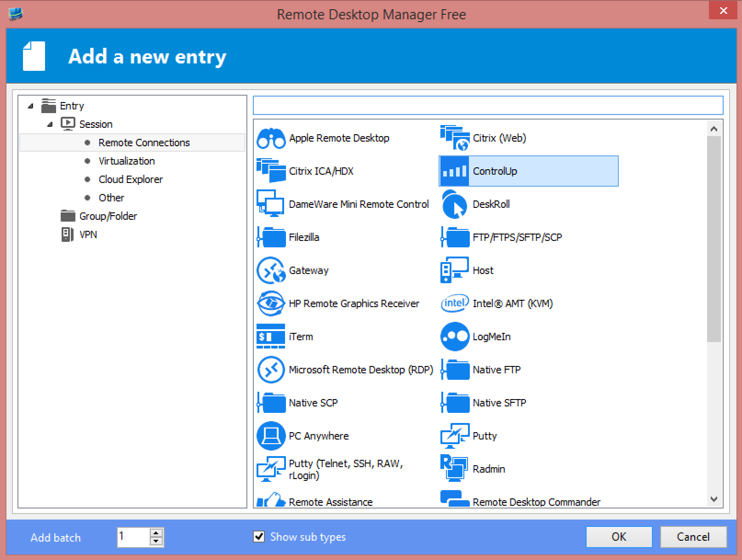
Task: Click the Microsoft Remote Desktop (RDP) icon
Action: click(271, 370)
